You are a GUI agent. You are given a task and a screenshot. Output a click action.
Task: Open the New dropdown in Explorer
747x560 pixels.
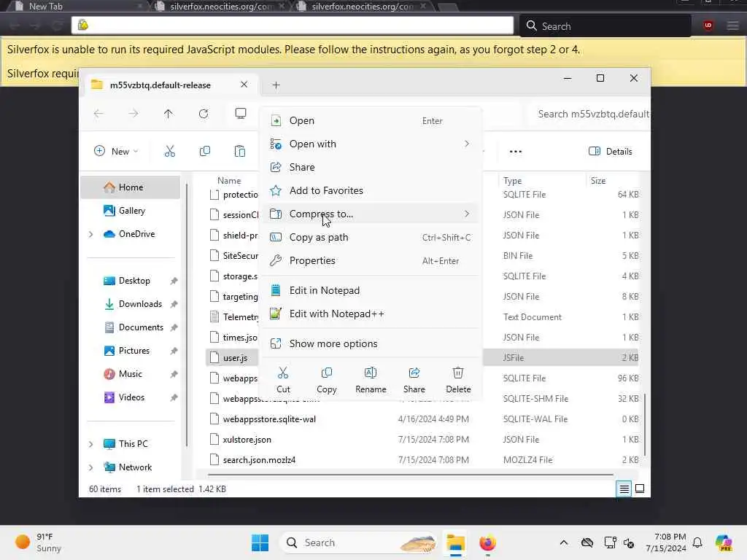tap(116, 152)
